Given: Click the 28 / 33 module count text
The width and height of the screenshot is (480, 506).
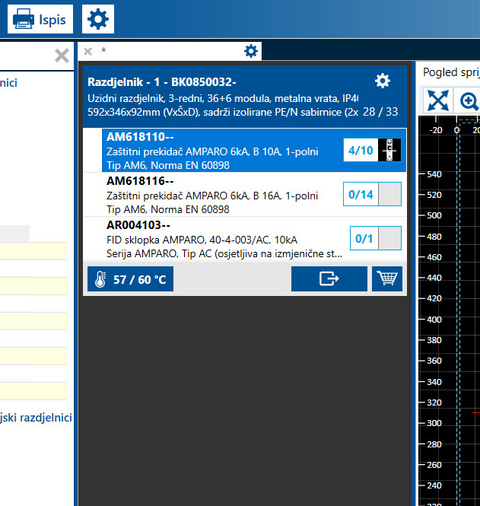Looking at the screenshot, I should (x=380, y=112).
